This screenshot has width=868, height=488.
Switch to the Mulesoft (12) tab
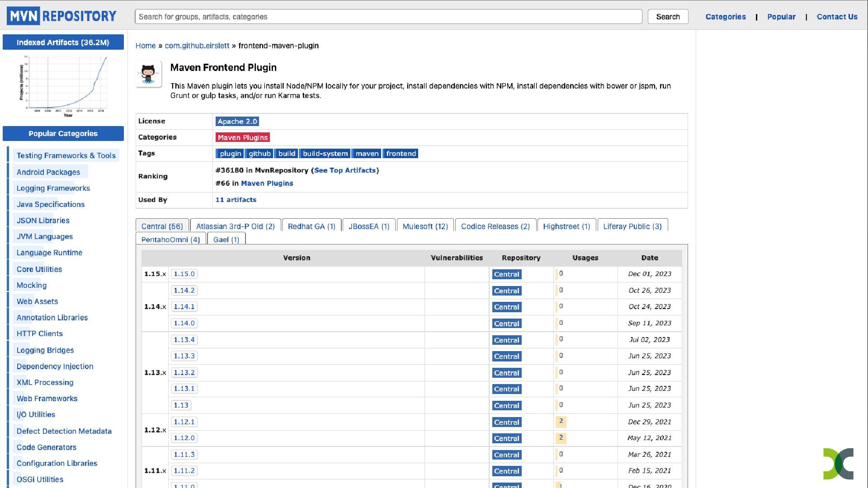(x=425, y=226)
